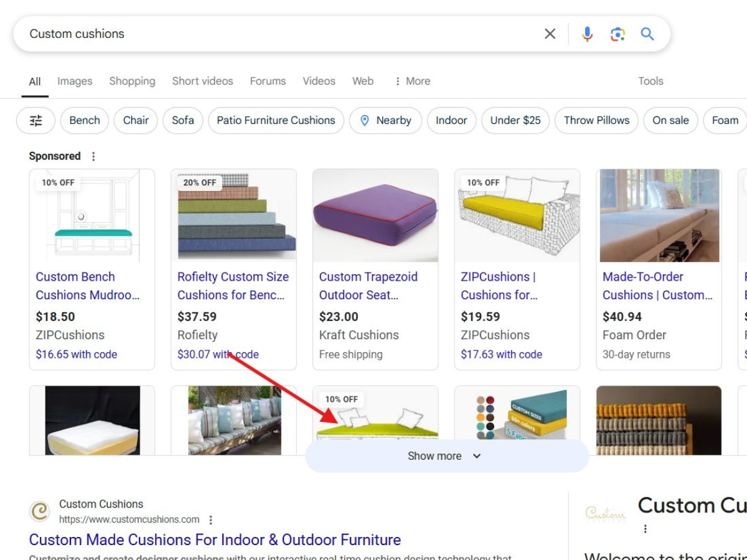This screenshot has height=560, width=747.
Task: Click the color swatch cushion stack image
Action: [517, 413]
